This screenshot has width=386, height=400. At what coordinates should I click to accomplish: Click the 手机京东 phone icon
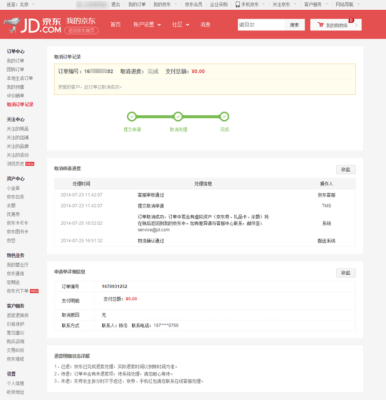click(x=238, y=4)
